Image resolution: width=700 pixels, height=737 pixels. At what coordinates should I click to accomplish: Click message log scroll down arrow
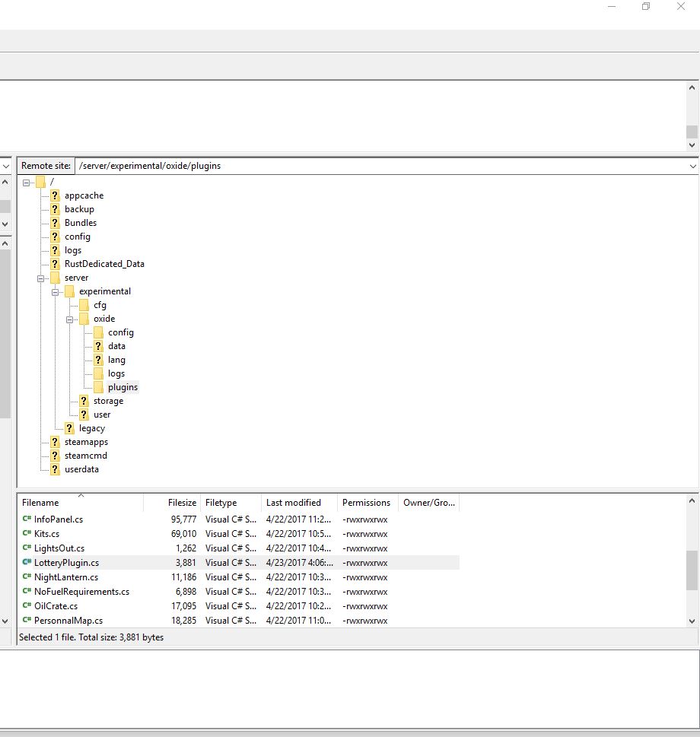692,145
